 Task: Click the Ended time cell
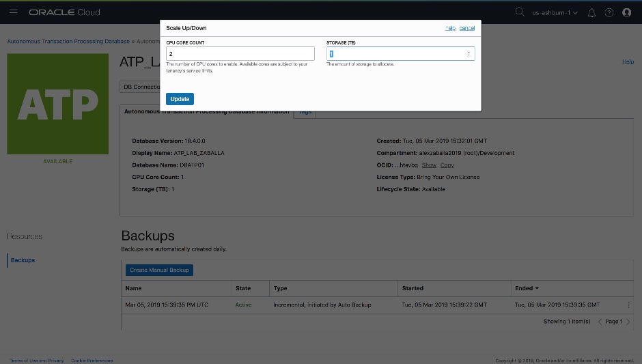[557, 305]
